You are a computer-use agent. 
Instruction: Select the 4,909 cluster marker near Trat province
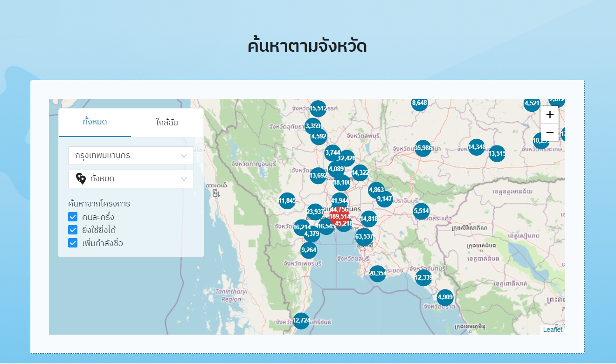[x=444, y=297]
